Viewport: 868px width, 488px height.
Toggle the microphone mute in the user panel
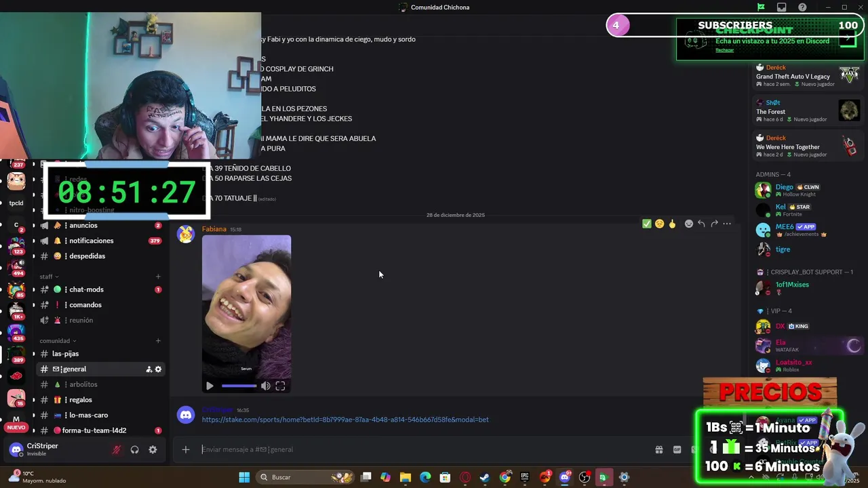117,449
